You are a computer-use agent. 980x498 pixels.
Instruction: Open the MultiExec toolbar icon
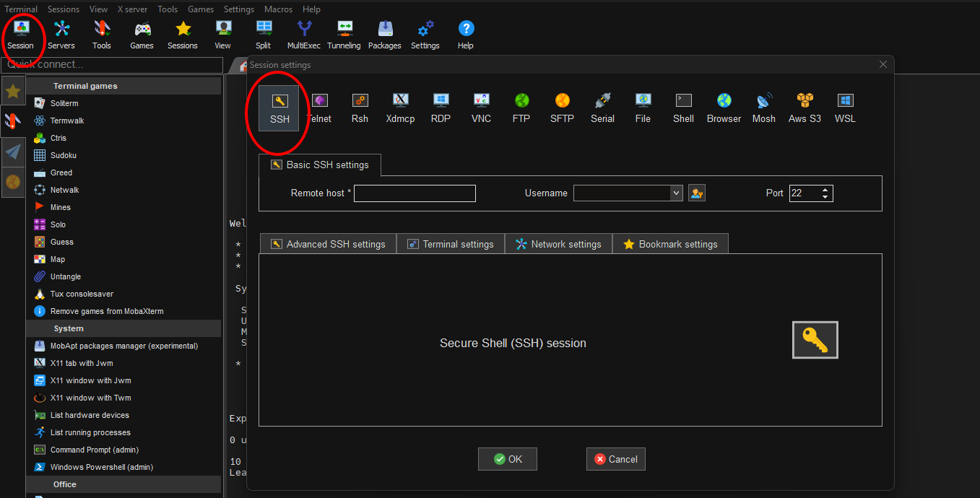pyautogui.click(x=304, y=35)
